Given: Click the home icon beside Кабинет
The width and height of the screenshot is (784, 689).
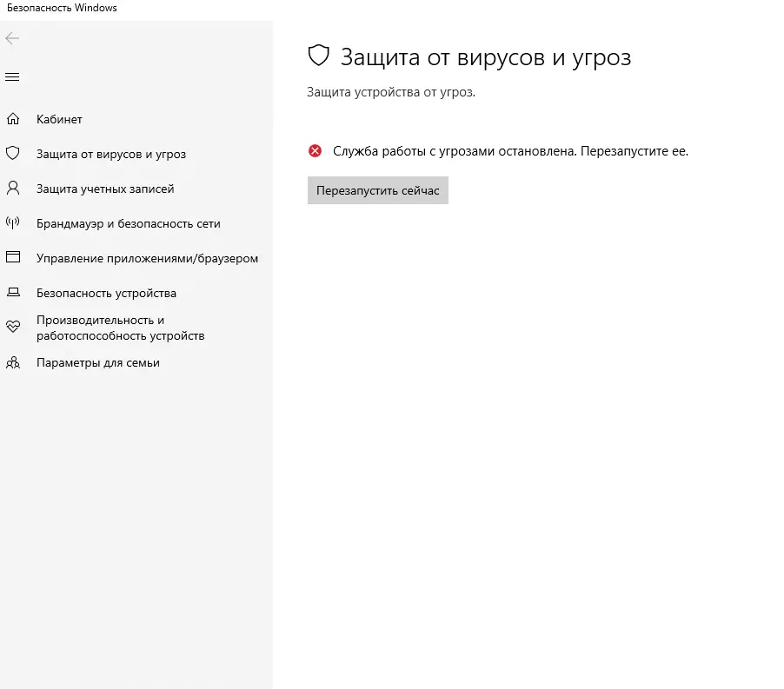Looking at the screenshot, I should pos(13,119).
